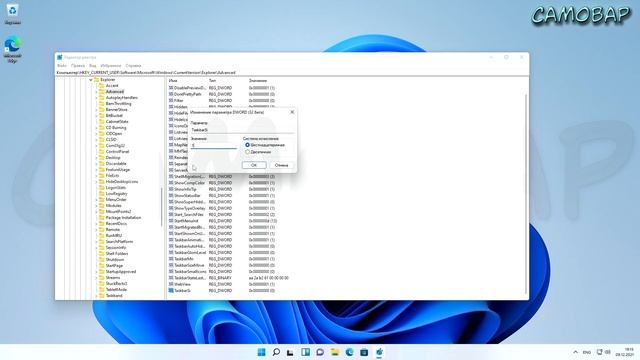Click the ShowCompColor value icon
The width and height of the screenshot is (640, 360).
coord(171,183)
